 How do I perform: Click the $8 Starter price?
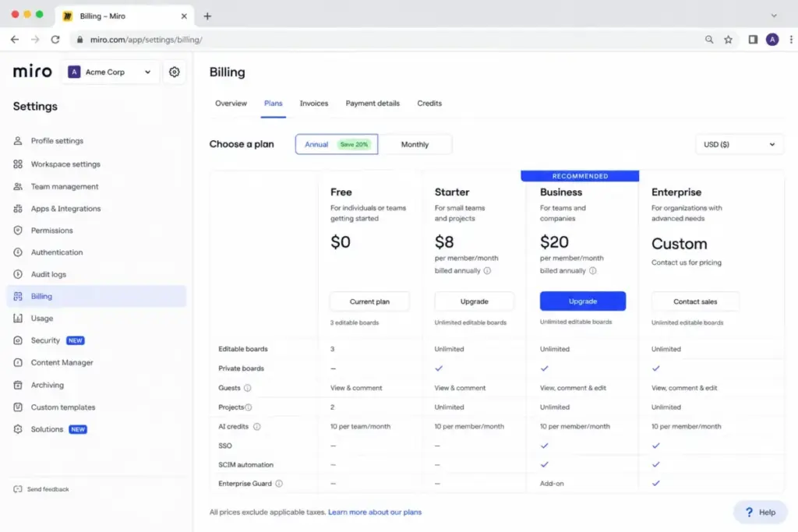pos(444,242)
